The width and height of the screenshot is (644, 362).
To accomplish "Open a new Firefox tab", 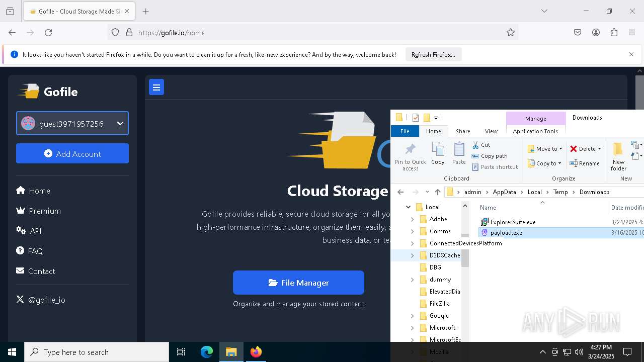I will tap(146, 11).
